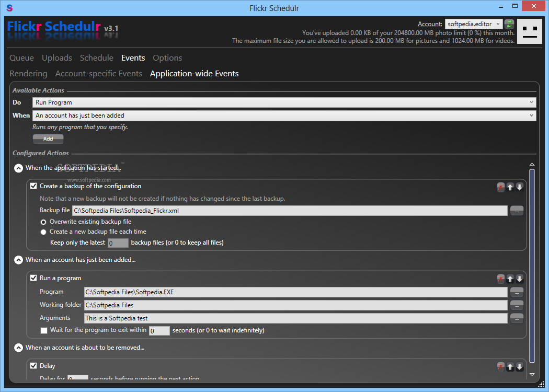
Task: Open the Options tab
Action: [167, 57]
